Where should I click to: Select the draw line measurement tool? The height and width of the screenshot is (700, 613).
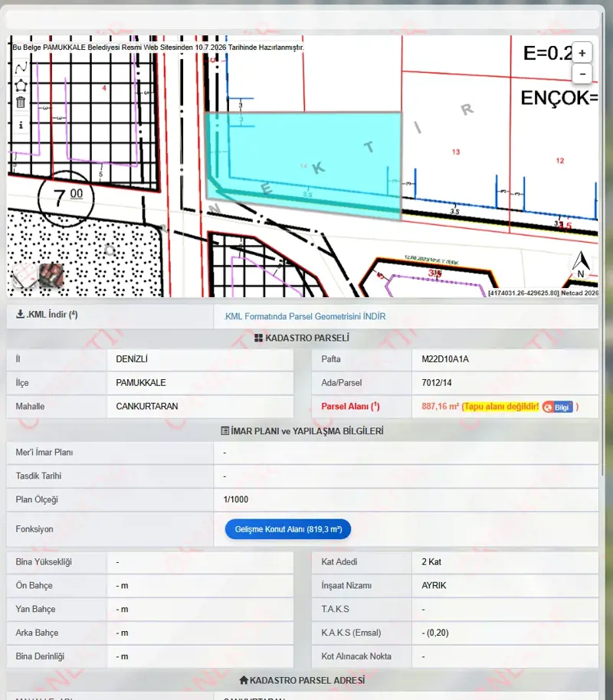(21, 67)
